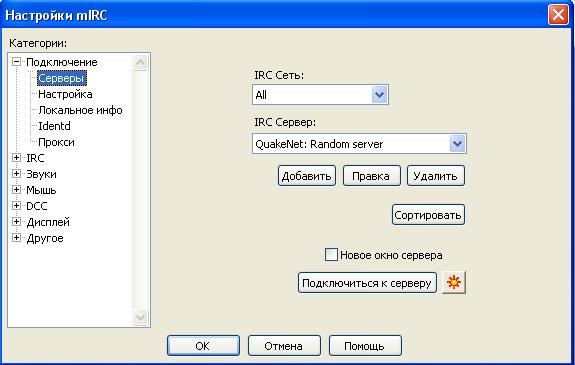Screen dimensions: 575x365
Task: Select the Подключение category label
Action: (62, 62)
